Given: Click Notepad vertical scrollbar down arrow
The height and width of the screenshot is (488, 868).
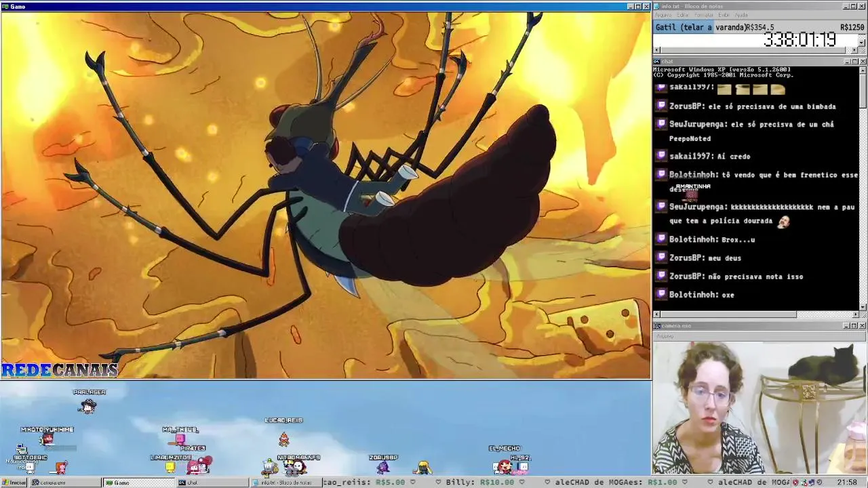Looking at the screenshot, I should point(862,43).
